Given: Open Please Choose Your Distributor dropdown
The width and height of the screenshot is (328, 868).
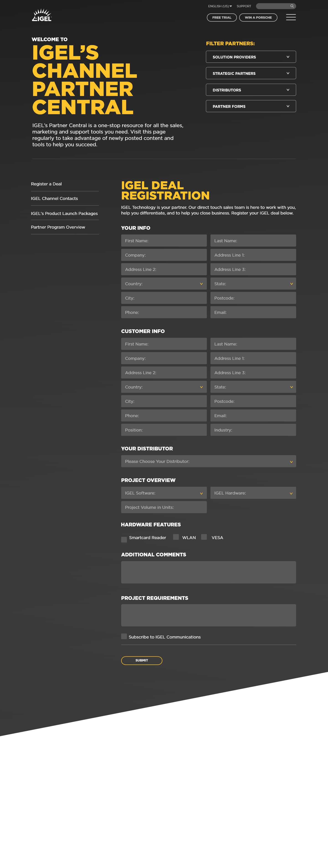Looking at the screenshot, I should 209,461.
